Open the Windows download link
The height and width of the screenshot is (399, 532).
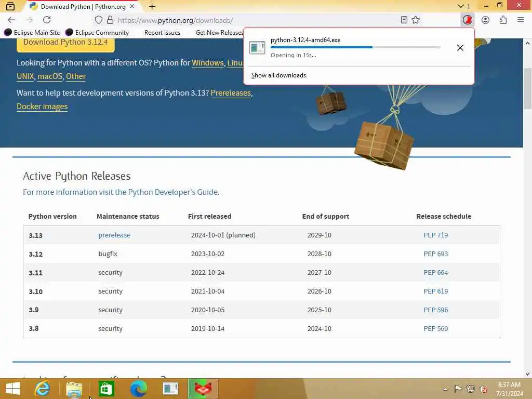208,63
